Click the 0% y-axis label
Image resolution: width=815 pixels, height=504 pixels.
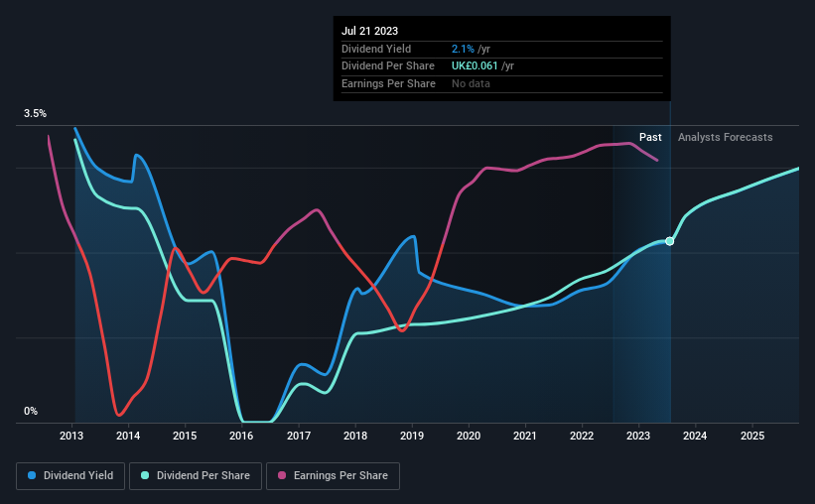coord(31,411)
